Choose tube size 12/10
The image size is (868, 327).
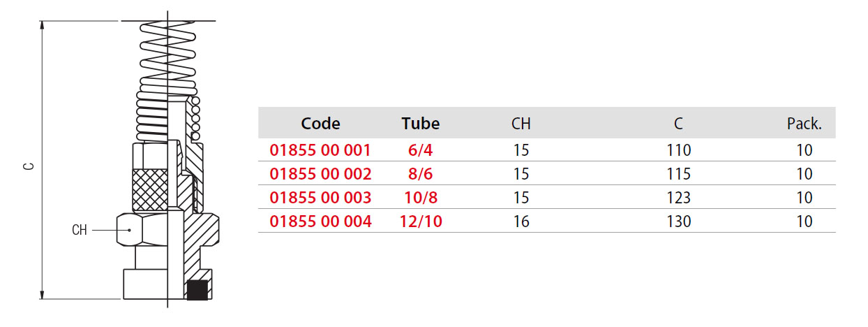click(421, 221)
